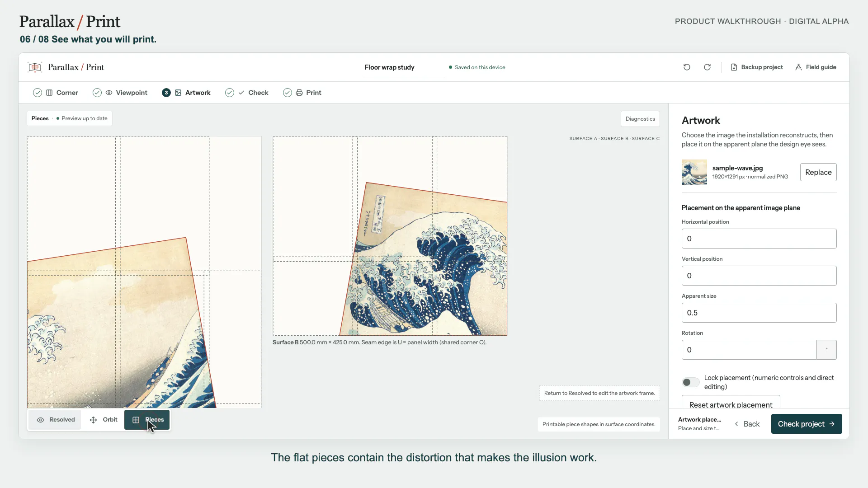868x488 pixels.
Task: Click the Pieces grid icon
Action: [136, 420]
